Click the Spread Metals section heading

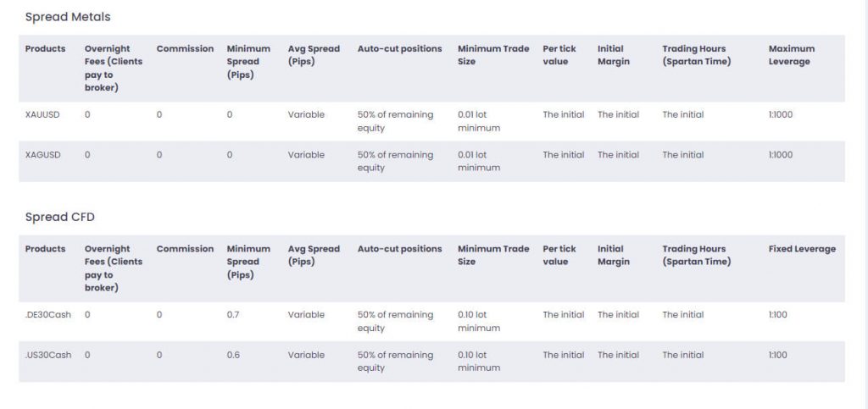pos(68,17)
